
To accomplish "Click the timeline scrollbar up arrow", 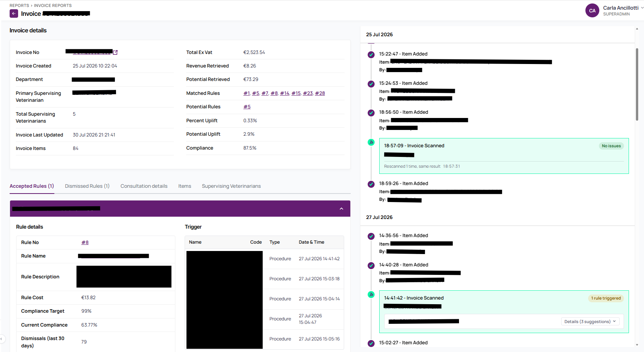I will click(637, 29).
